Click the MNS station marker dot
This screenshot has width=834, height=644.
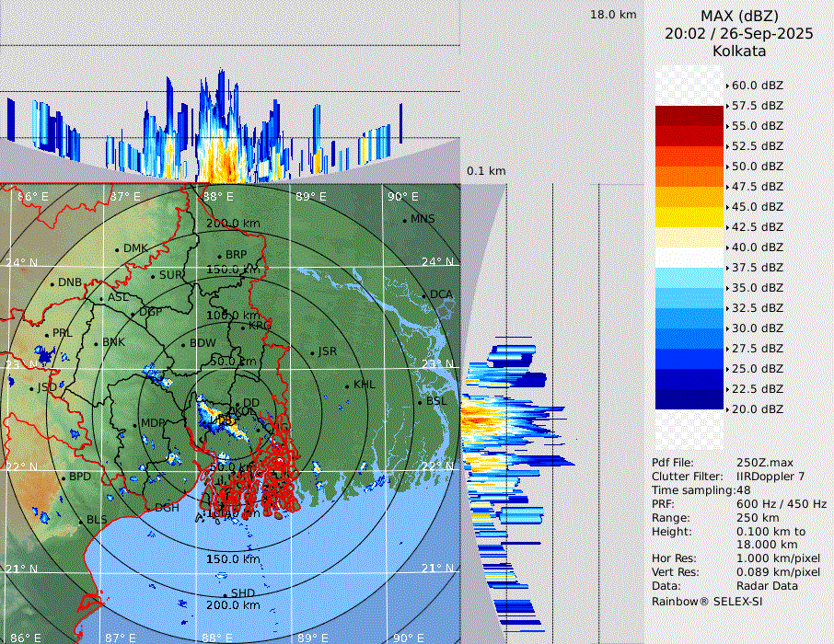pos(404,220)
